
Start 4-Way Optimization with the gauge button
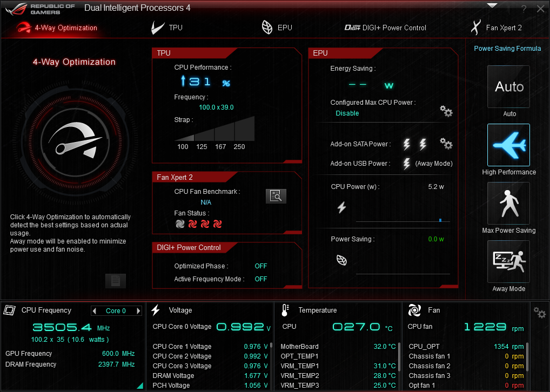pos(75,143)
